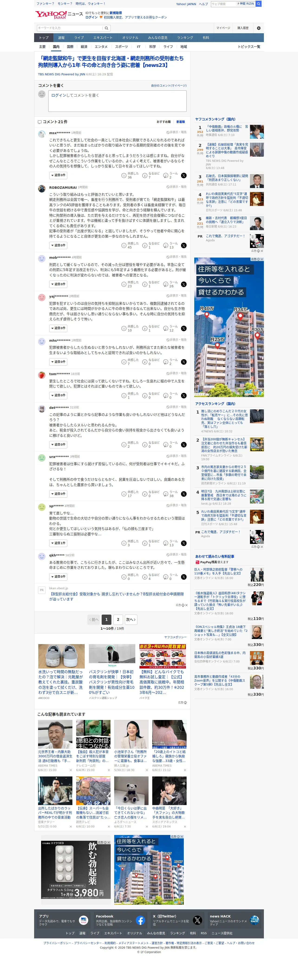Share det's comment on X
This screenshot has height=980, width=298.
pos(184,445)
